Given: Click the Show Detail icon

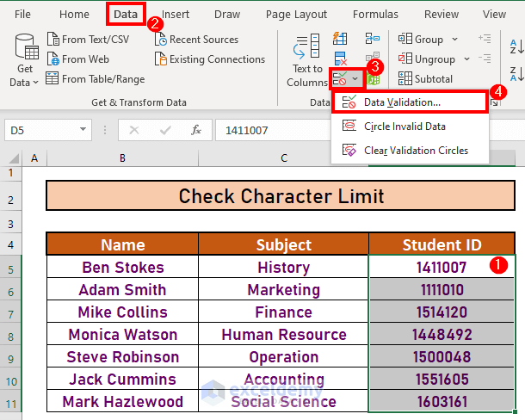Looking at the screenshot, I should click(485, 39).
